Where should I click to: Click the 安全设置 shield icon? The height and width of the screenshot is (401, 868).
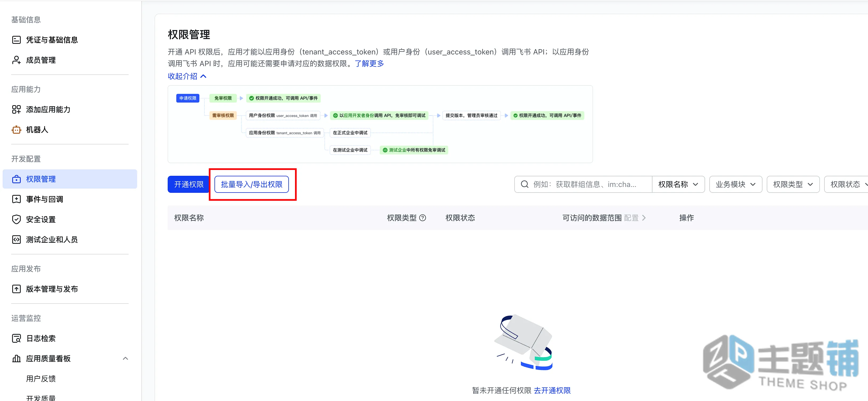(16, 220)
